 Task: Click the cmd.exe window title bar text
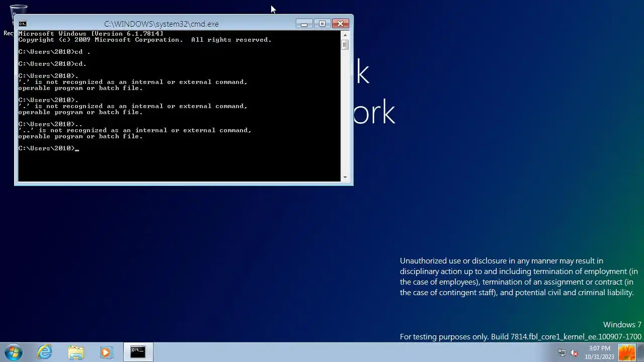(x=162, y=24)
